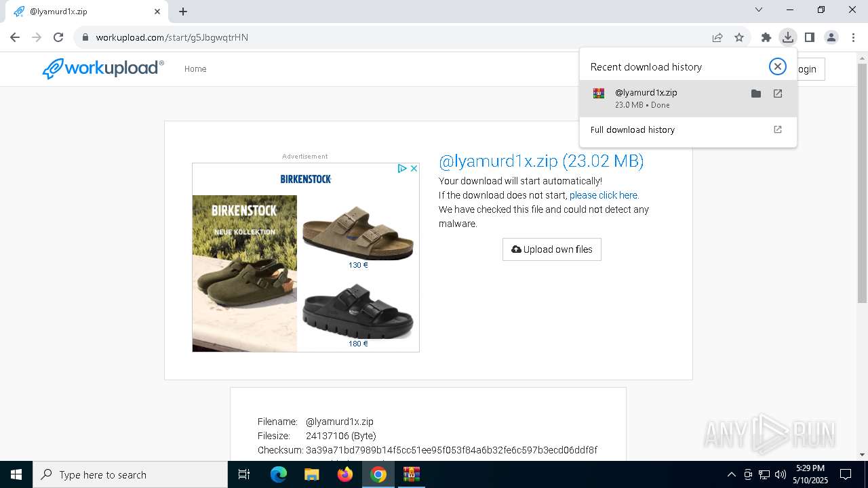The width and height of the screenshot is (868, 488).
Task: Launch Firefox from taskbar
Action: 345,474
